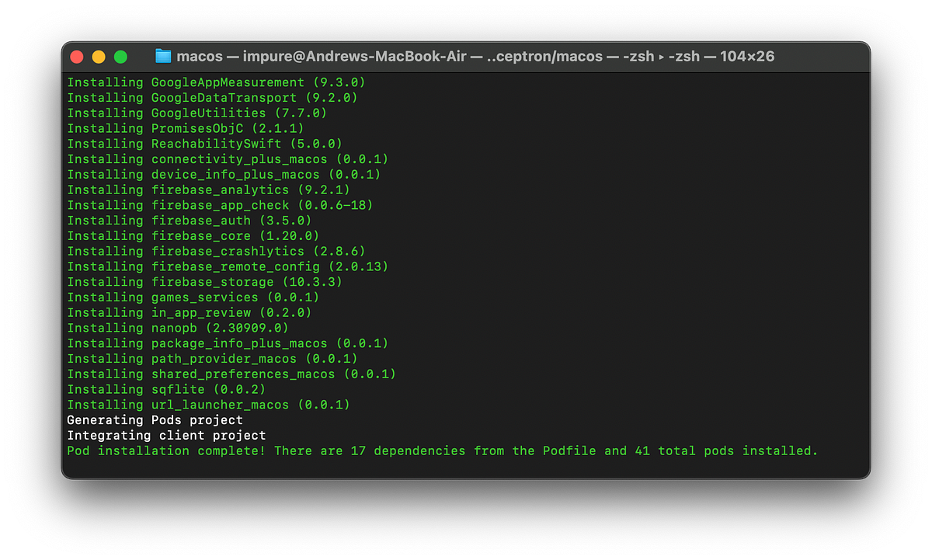
Task: Click the yellow minimize traffic light
Action: pyautogui.click(x=99, y=57)
